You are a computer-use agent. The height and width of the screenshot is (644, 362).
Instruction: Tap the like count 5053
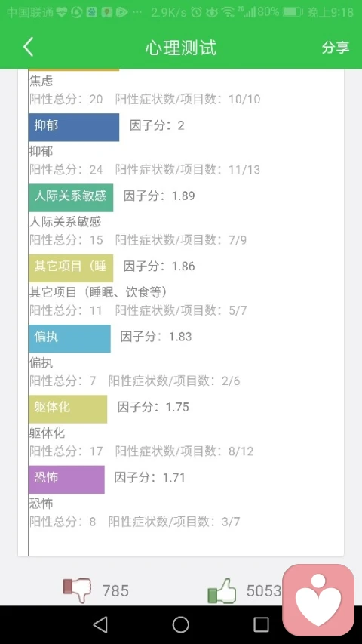264,590
